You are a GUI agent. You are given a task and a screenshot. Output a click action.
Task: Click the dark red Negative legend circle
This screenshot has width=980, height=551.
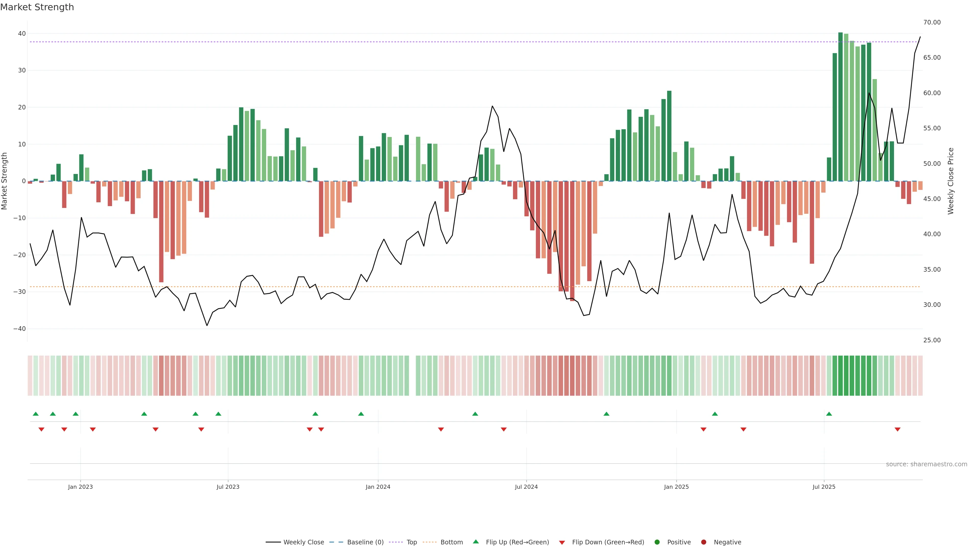(x=703, y=542)
